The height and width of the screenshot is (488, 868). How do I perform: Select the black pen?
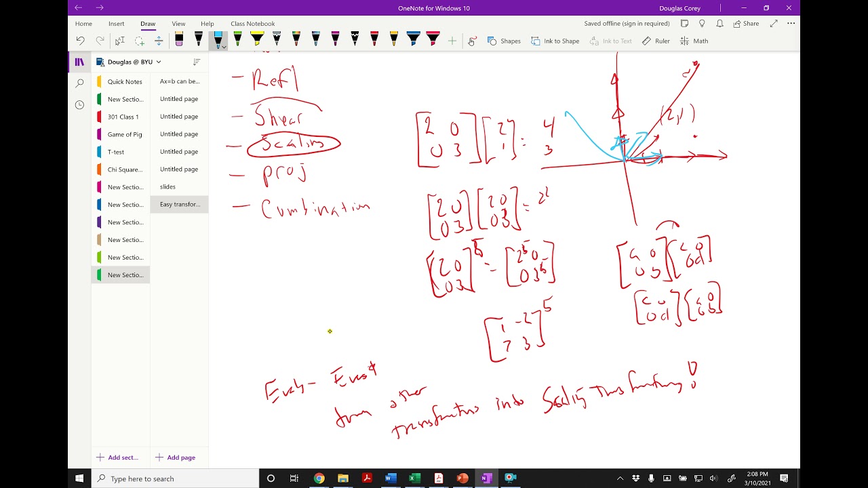click(x=199, y=39)
